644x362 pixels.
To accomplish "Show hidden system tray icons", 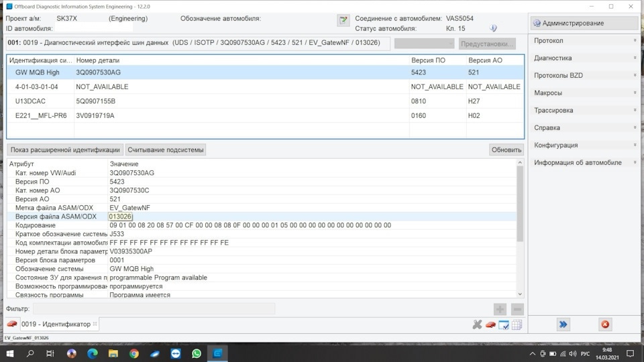I will point(532,353).
